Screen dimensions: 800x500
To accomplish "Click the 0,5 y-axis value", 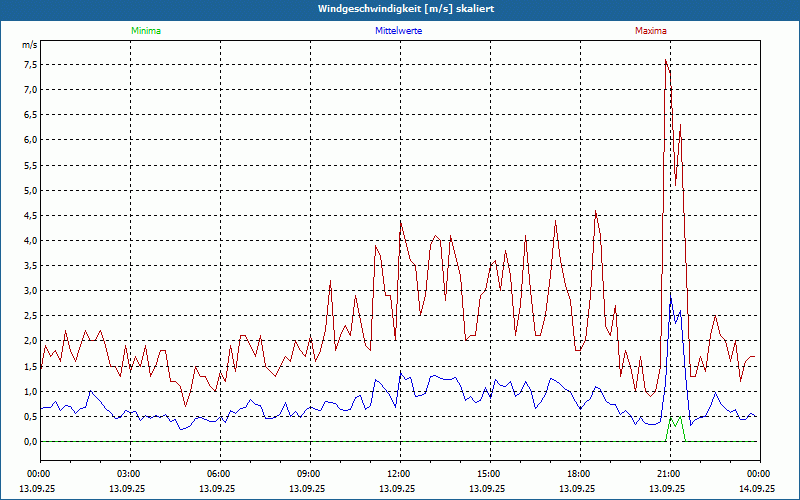I will coord(31,416).
